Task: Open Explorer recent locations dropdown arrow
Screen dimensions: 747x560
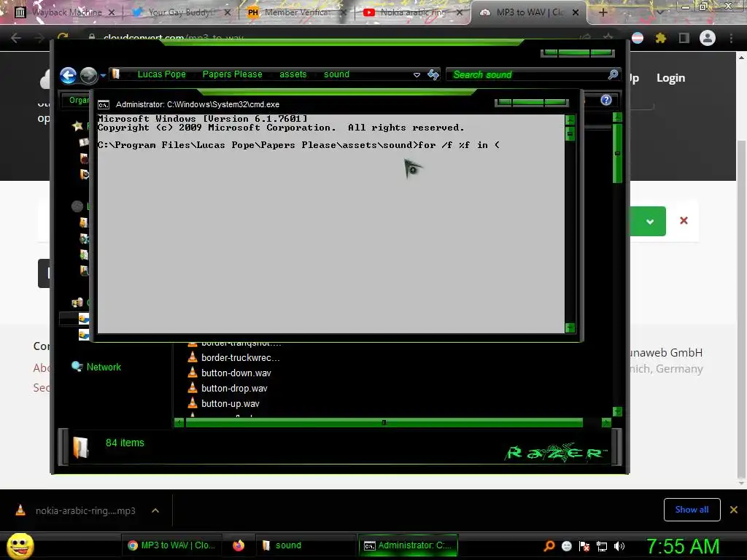Action: [103, 75]
